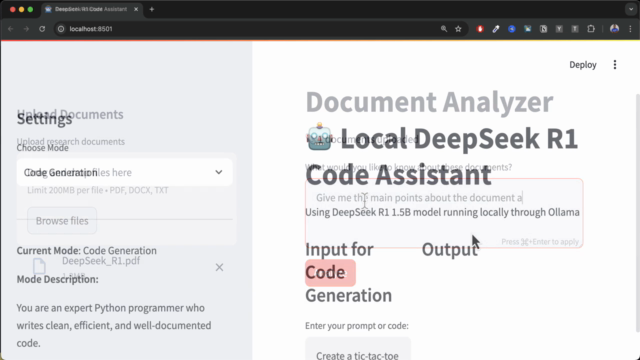Click 'Enter your prompt or code:' label
640x360 pixels.
tap(357, 326)
